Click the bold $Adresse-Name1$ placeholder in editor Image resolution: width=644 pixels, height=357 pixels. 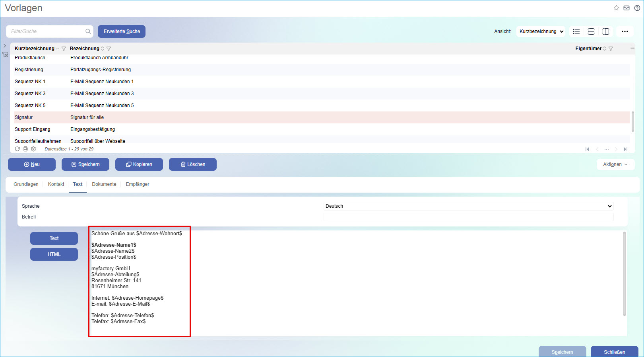click(114, 245)
